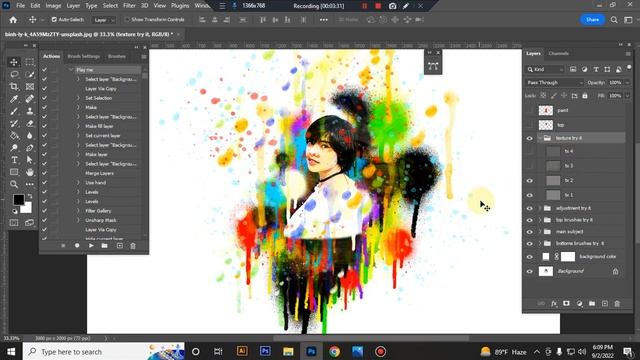
Task: Add a layer mask in Layers panel
Action: click(566, 304)
